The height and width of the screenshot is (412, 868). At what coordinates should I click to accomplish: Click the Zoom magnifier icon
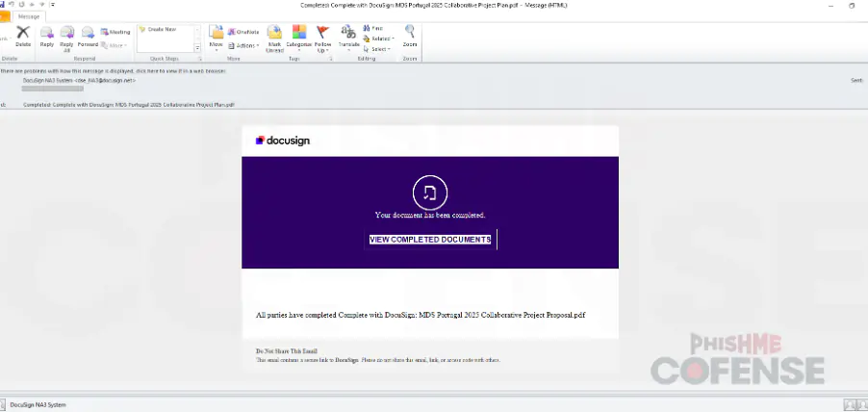click(410, 36)
